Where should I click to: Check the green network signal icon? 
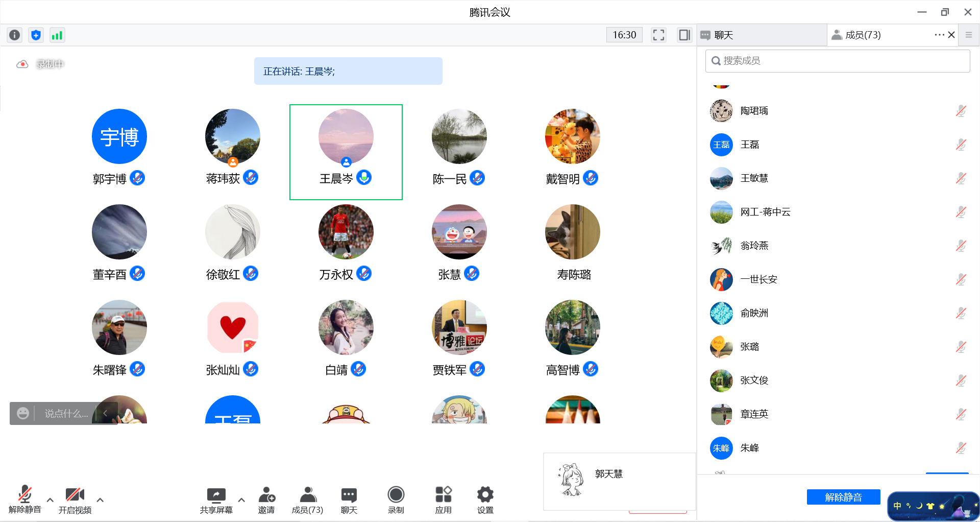tap(57, 35)
